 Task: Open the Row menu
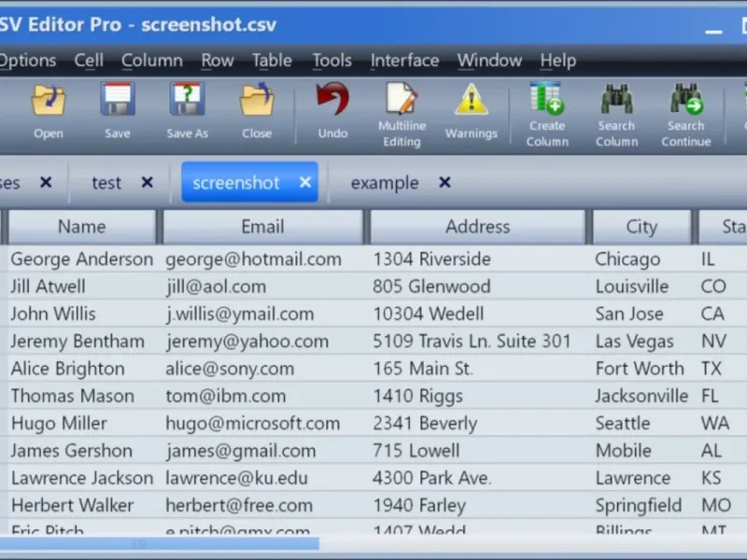click(218, 61)
